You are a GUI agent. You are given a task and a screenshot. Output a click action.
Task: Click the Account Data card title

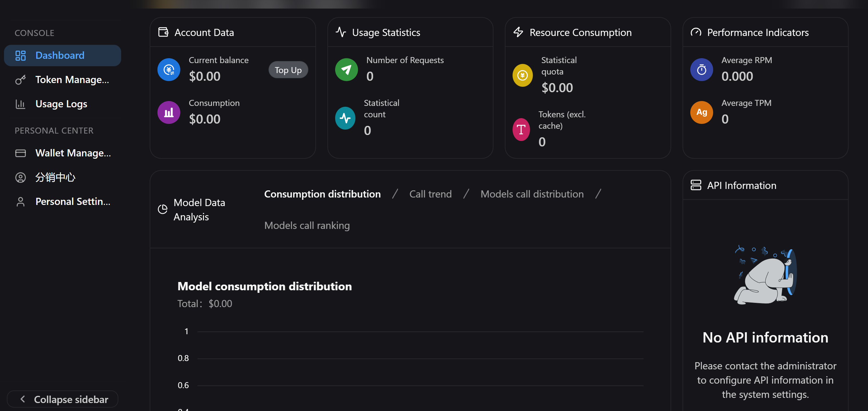pyautogui.click(x=204, y=32)
